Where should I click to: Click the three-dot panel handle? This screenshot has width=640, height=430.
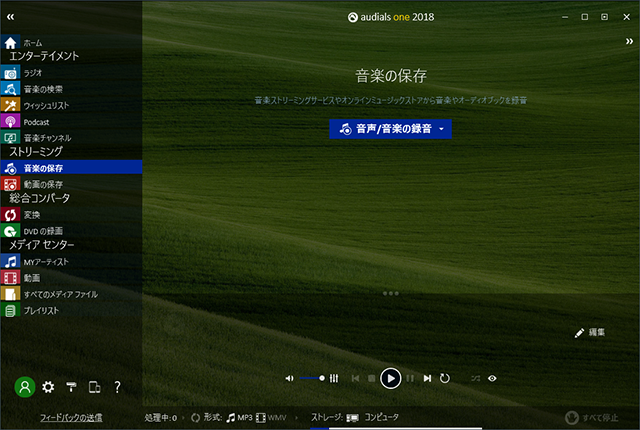[391, 293]
